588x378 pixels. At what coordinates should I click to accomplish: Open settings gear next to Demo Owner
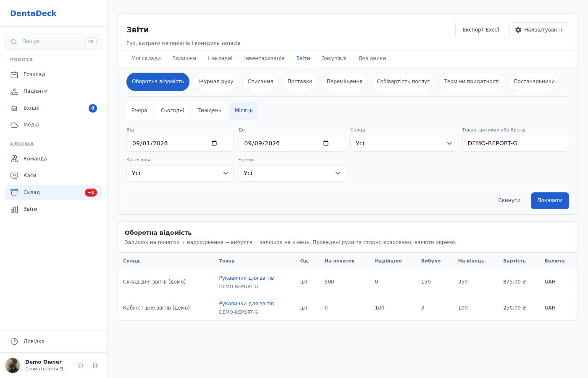point(80,365)
